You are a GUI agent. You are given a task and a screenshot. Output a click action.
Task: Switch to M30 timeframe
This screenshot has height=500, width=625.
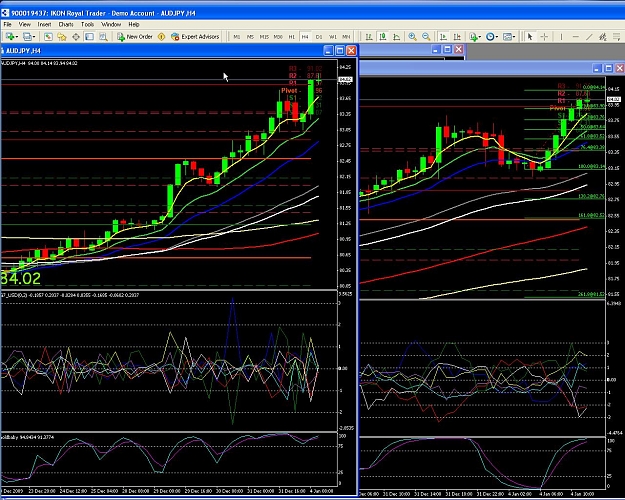tap(278, 37)
